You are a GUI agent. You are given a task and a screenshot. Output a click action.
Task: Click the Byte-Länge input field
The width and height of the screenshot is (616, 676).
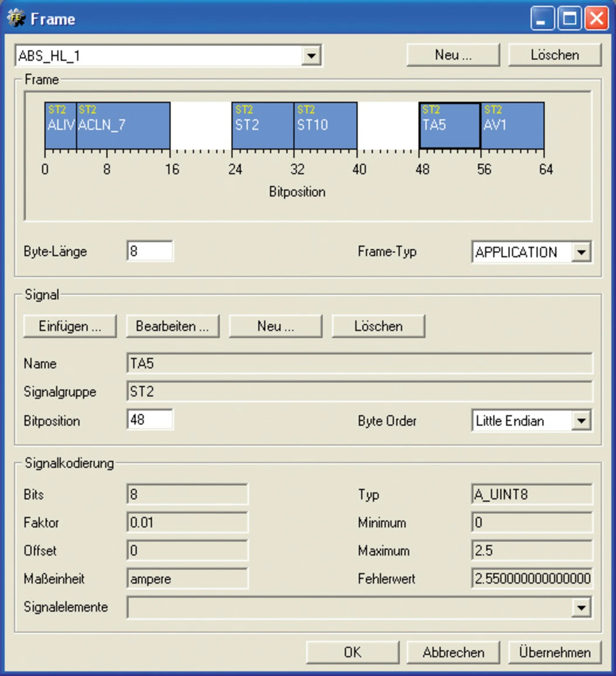tap(150, 251)
